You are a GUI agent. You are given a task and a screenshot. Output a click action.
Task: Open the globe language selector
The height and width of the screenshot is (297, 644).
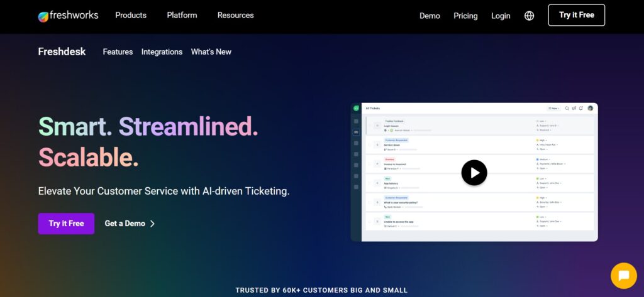[529, 16]
